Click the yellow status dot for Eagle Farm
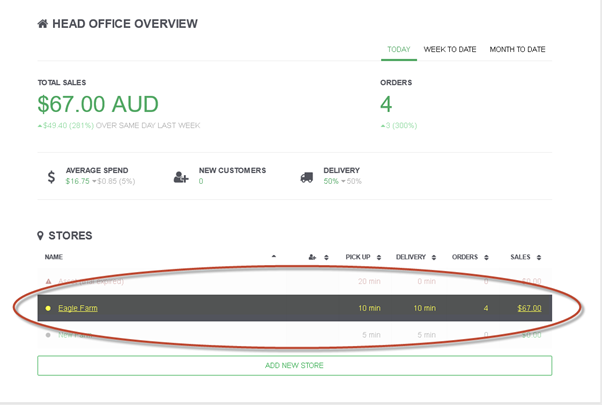The height and width of the screenshot is (405, 602). [x=48, y=308]
